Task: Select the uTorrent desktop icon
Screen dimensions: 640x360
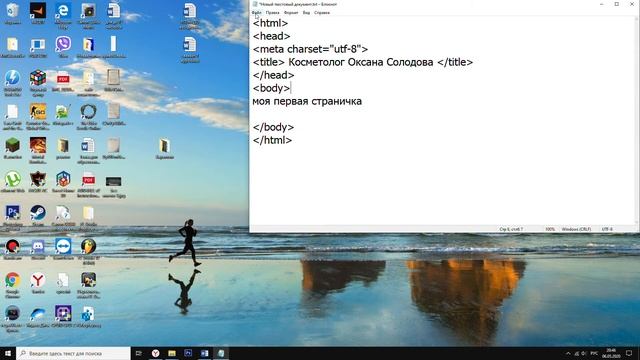Action: click(x=13, y=182)
